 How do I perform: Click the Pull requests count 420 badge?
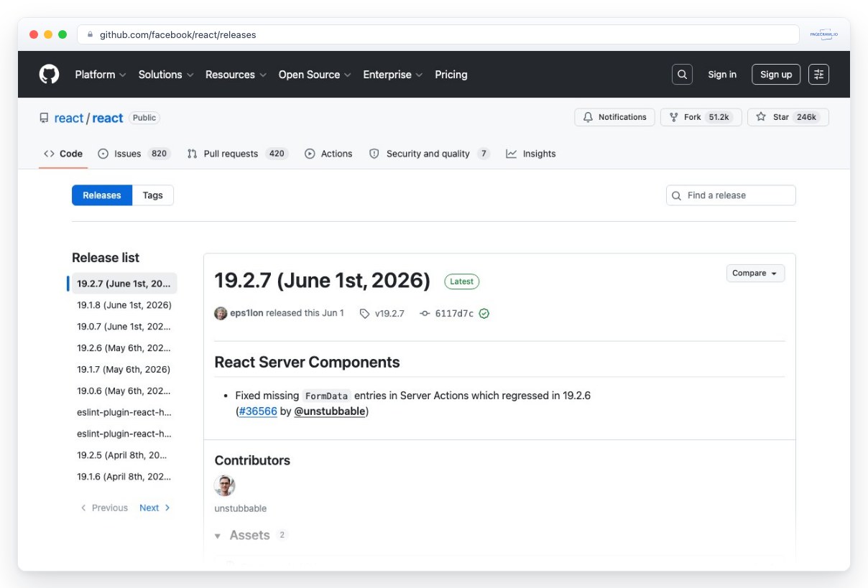(277, 154)
